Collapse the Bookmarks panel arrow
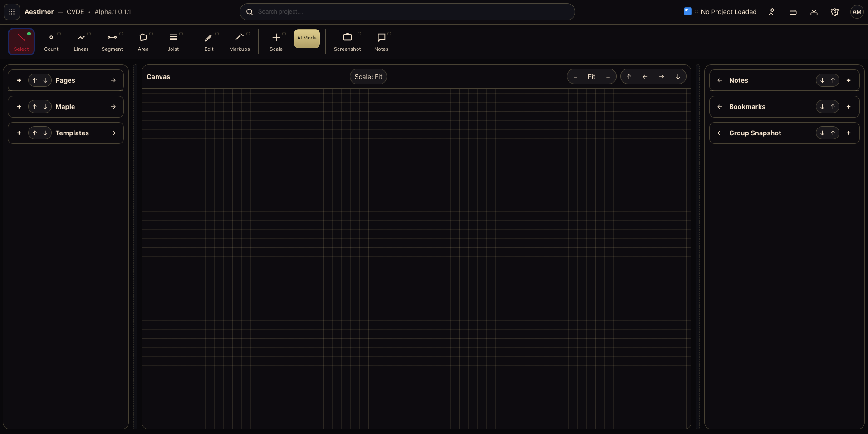The image size is (868, 434). (720, 107)
